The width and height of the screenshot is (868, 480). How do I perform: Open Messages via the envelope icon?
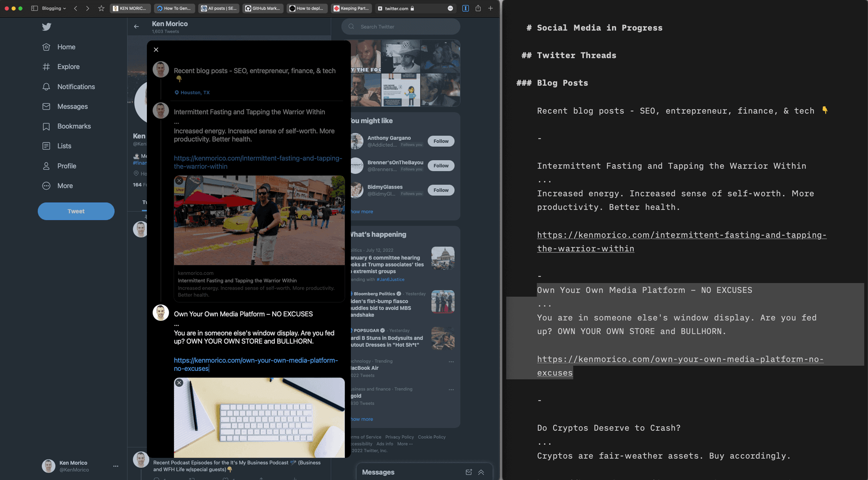(x=47, y=106)
